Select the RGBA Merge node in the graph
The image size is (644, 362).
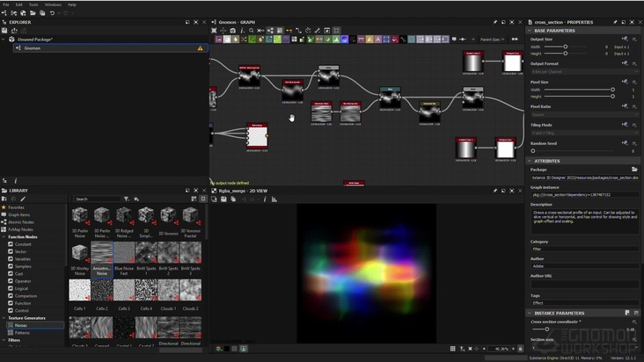pos(257,135)
